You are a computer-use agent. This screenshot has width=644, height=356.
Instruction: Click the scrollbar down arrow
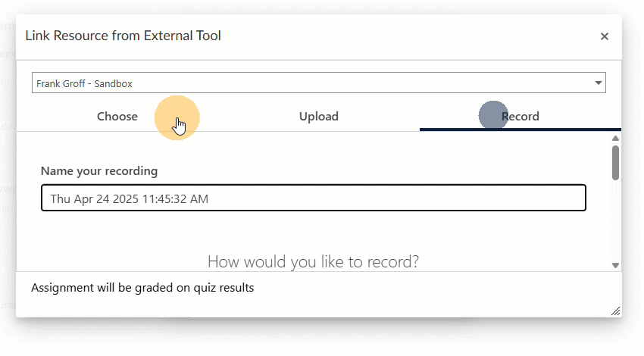click(x=616, y=265)
